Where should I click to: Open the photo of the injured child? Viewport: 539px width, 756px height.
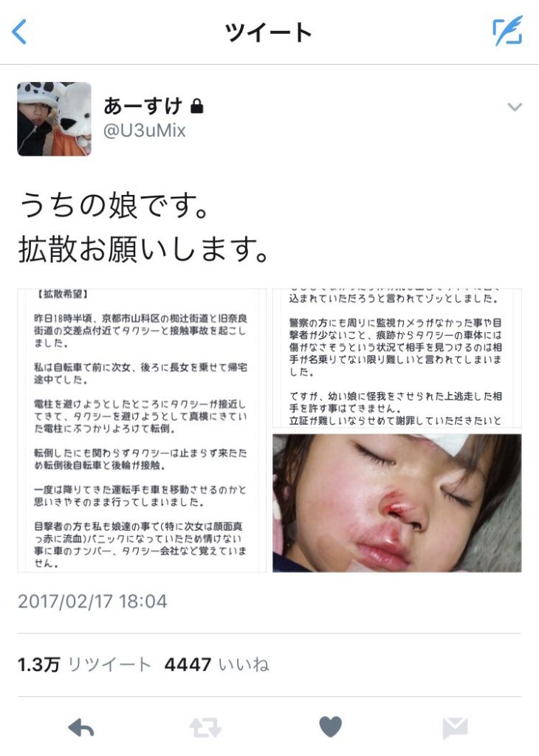point(396,503)
